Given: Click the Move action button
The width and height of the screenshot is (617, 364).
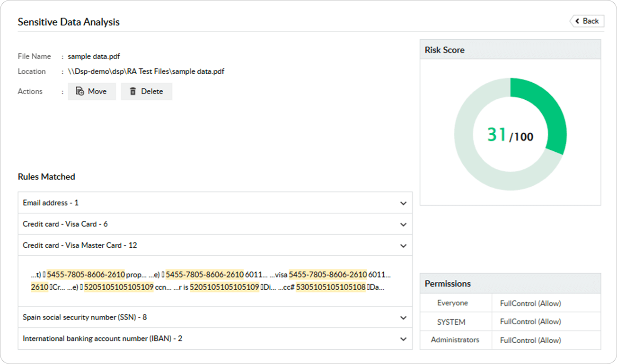Looking at the screenshot, I should (92, 91).
